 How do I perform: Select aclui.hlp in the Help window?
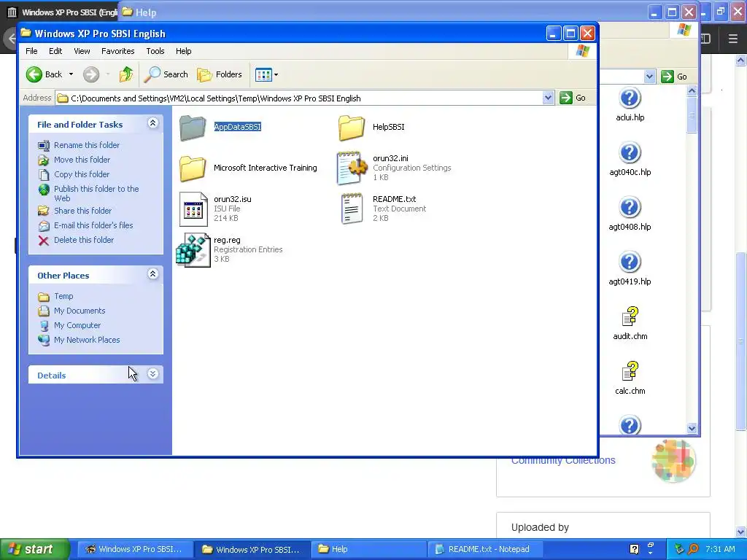coord(630,105)
